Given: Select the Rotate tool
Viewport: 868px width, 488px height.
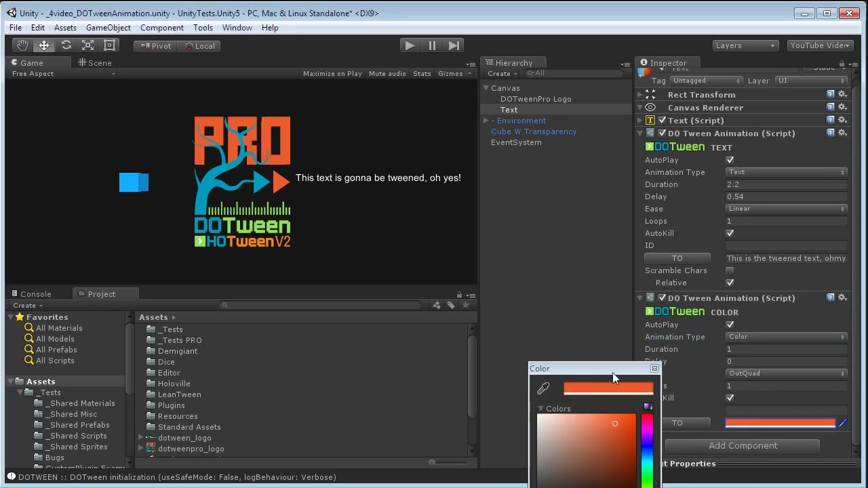Looking at the screenshot, I should pyautogui.click(x=66, y=45).
